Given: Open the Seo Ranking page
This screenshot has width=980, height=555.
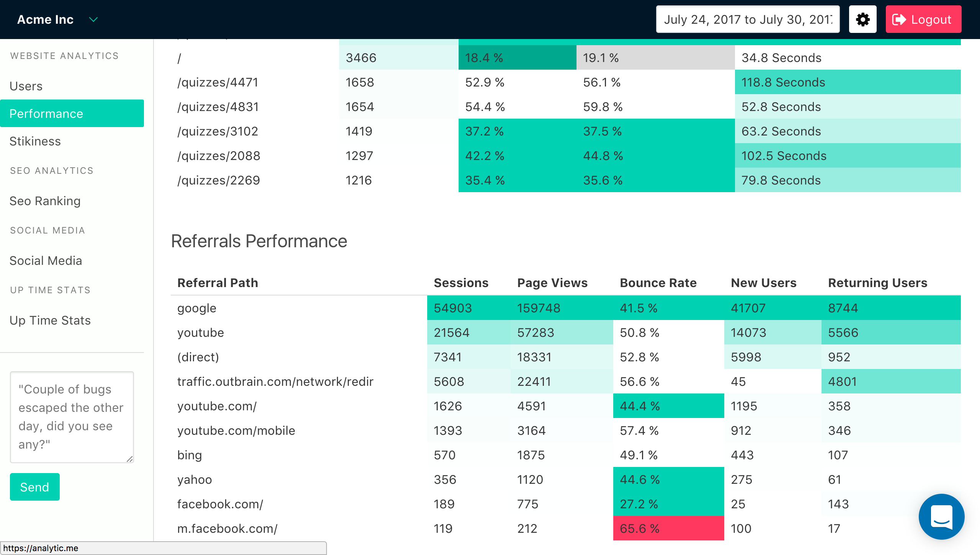Looking at the screenshot, I should [45, 201].
